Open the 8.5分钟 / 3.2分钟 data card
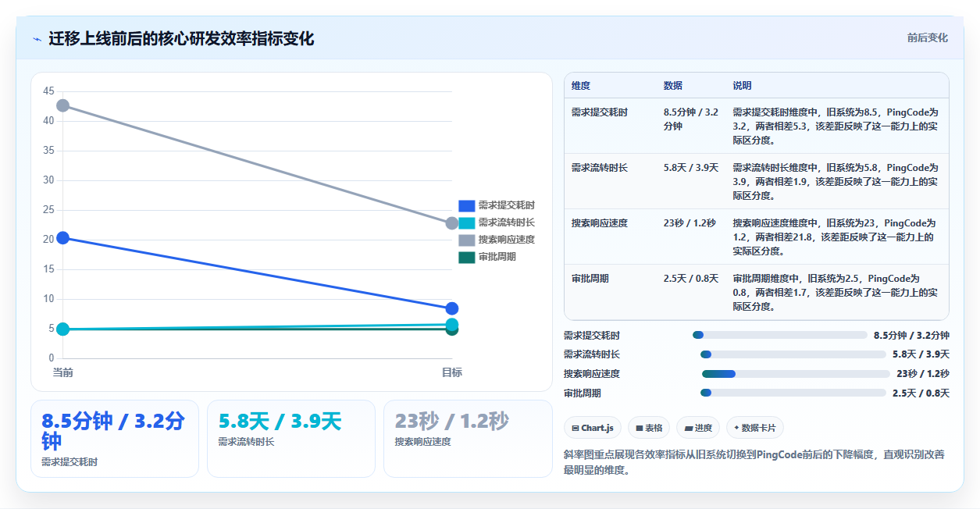 click(x=115, y=439)
